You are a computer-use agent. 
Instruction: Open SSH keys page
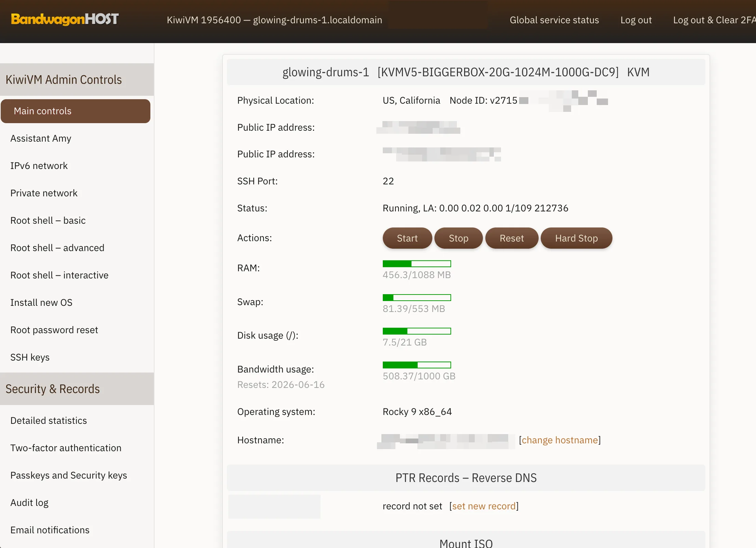point(30,357)
